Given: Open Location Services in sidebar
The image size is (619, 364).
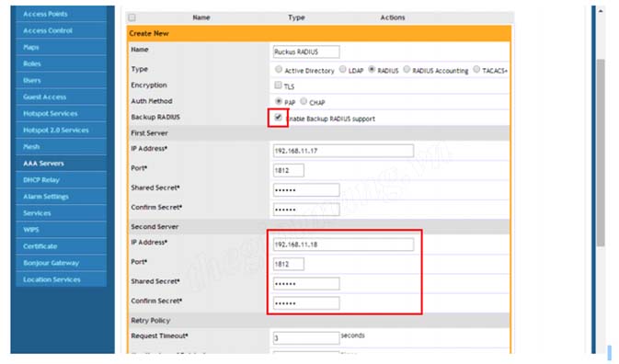Looking at the screenshot, I should coord(62,279).
